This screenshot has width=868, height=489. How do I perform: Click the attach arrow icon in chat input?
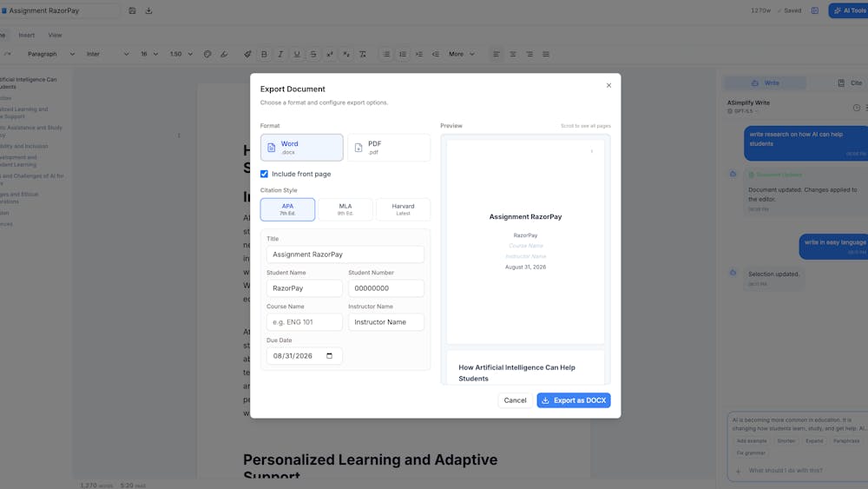[x=738, y=471]
